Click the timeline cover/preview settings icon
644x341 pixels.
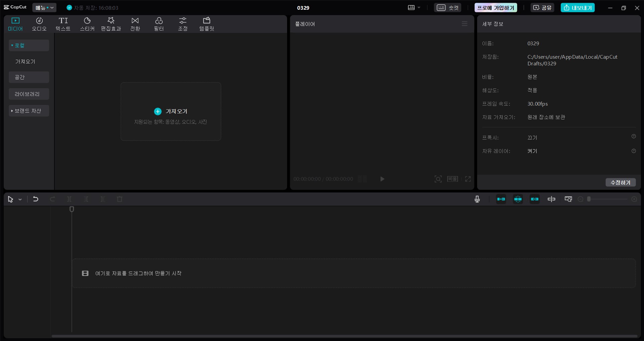568,199
